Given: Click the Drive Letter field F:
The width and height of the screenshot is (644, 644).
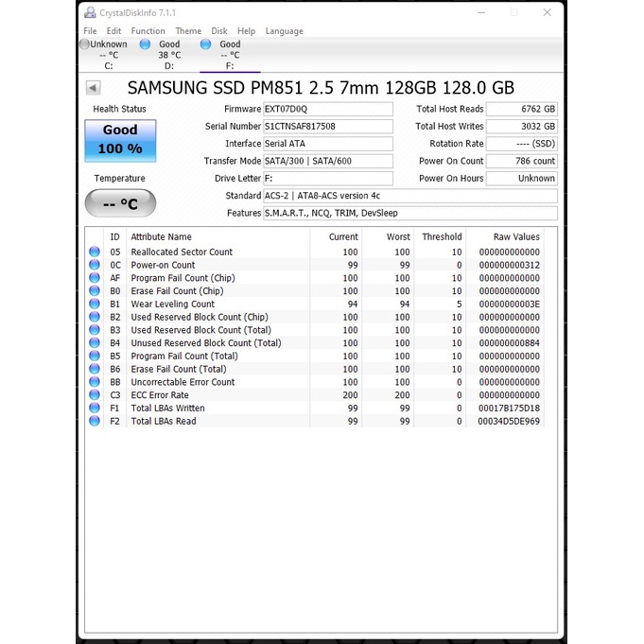Looking at the screenshot, I should tap(328, 178).
